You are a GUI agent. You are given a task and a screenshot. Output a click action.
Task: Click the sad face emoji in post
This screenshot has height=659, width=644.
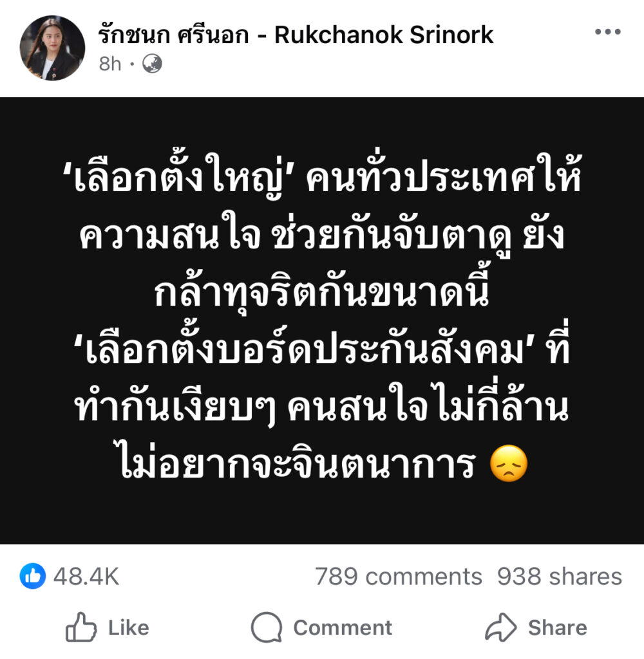click(x=509, y=463)
